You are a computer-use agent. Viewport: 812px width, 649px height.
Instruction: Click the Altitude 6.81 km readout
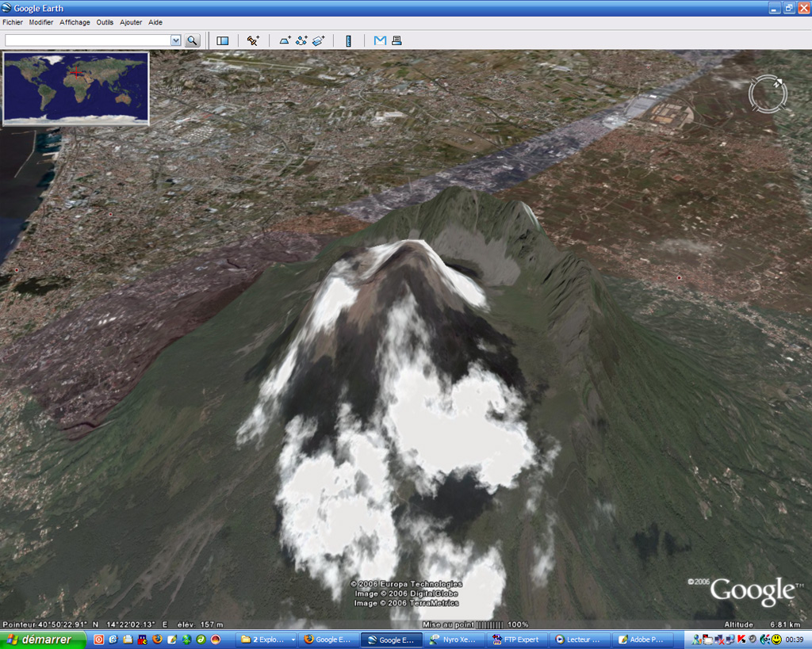point(762,624)
